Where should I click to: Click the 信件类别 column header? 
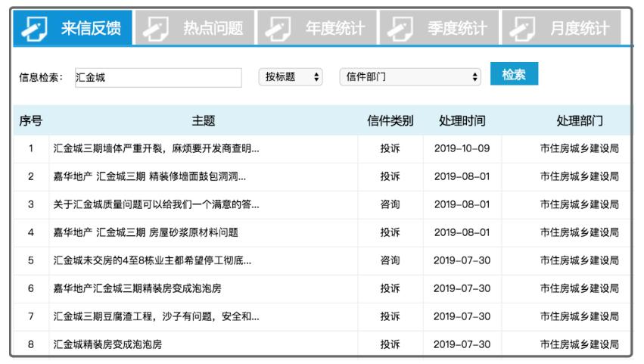coord(390,121)
